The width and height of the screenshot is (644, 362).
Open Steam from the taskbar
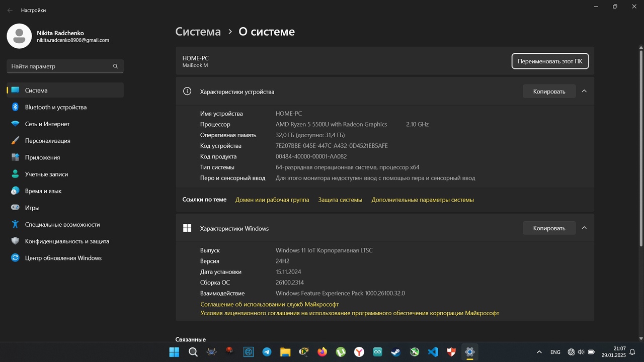coord(396,352)
